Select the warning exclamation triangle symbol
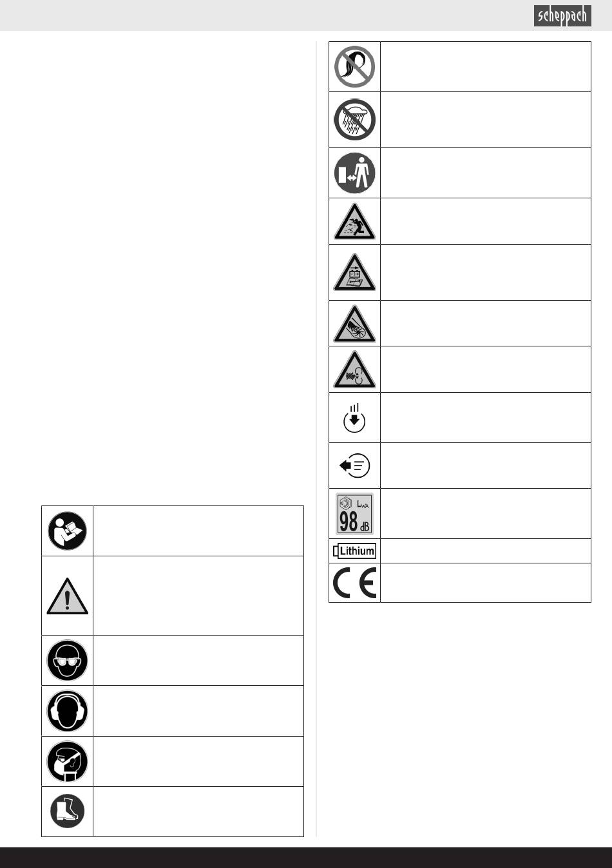This screenshot has height=868, width=612. tap(68, 596)
